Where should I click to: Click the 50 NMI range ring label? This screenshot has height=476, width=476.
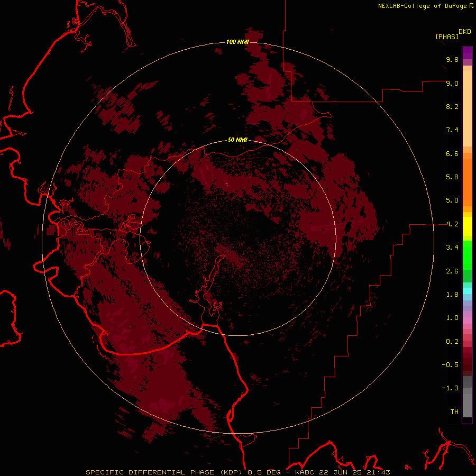point(237,140)
